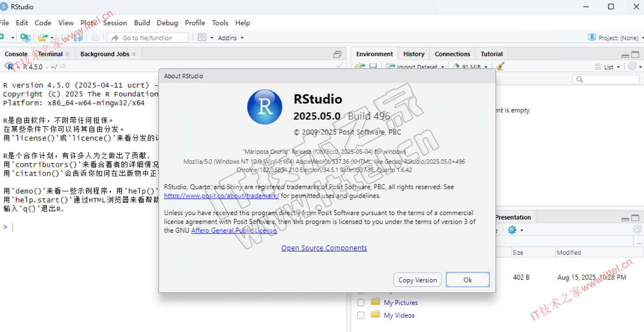Open the Tools menu
The image size is (644, 332).
[220, 23]
